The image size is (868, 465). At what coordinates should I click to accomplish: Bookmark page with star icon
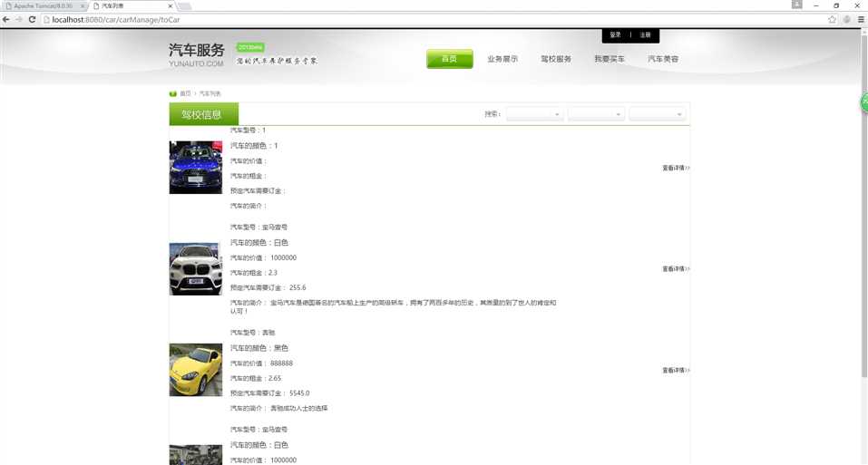[832, 19]
